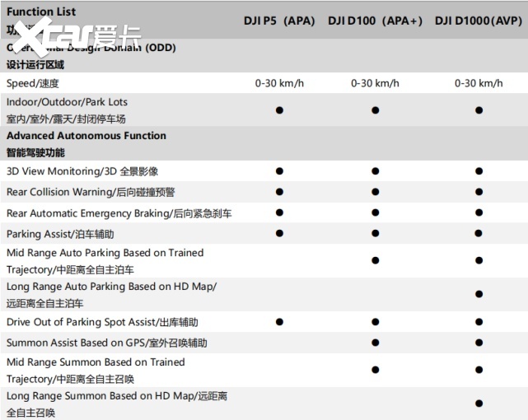Click DJI D1000 dot for Long Range Auto Parking

(x=479, y=294)
